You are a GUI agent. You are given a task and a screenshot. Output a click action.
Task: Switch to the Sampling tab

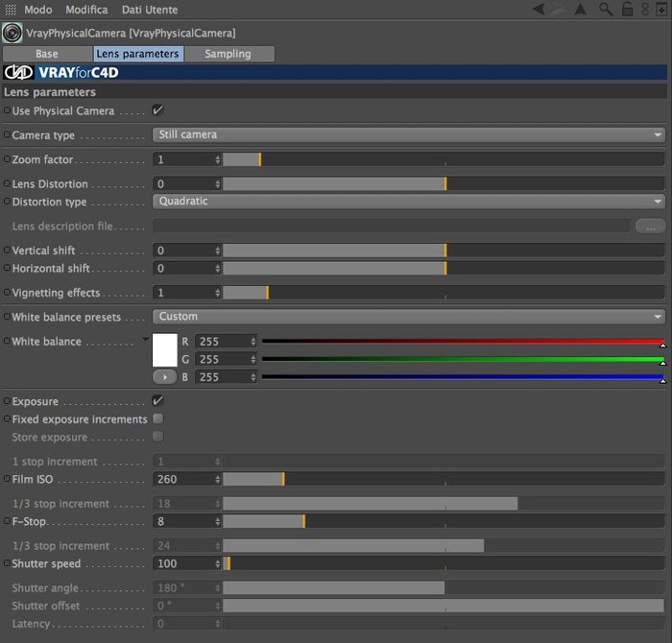228,54
